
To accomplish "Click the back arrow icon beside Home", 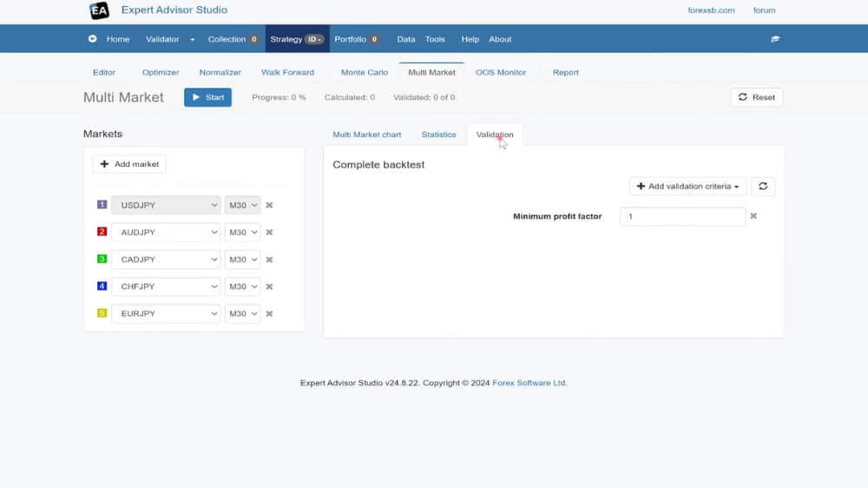I will 93,39.
